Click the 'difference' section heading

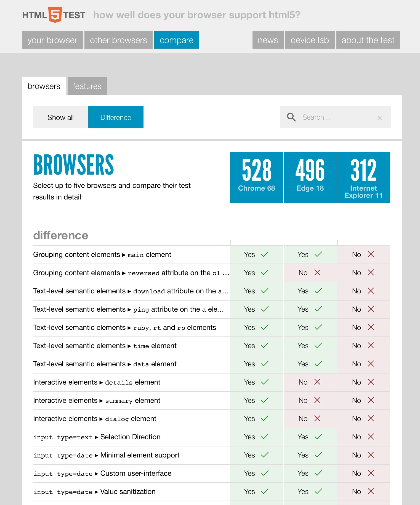(61, 235)
